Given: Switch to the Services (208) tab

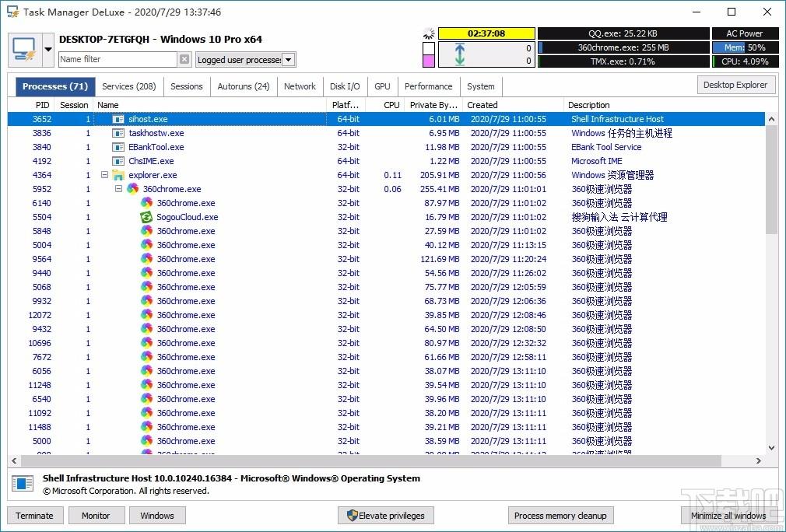Looking at the screenshot, I should click(129, 86).
